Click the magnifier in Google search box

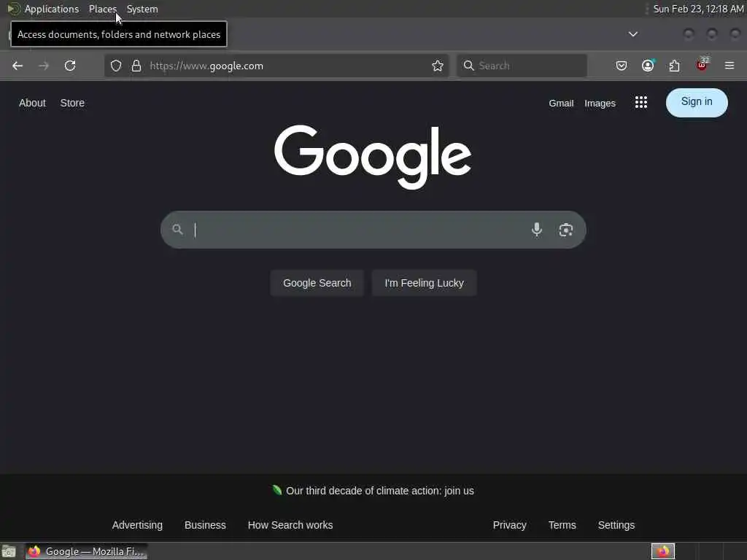(x=178, y=230)
